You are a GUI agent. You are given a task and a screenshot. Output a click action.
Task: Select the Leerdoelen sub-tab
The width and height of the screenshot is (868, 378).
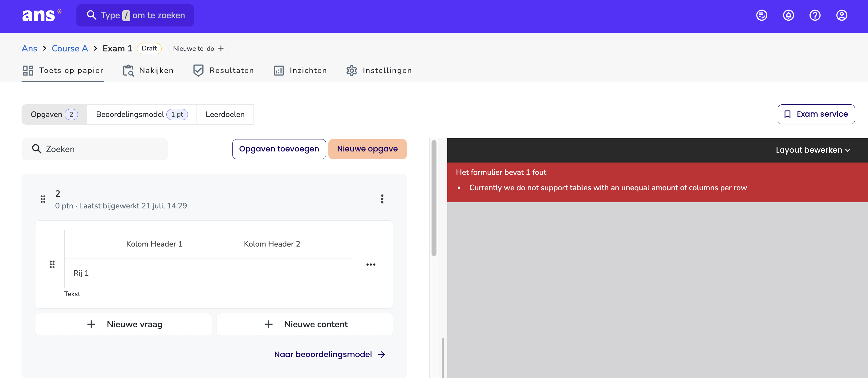point(225,115)
